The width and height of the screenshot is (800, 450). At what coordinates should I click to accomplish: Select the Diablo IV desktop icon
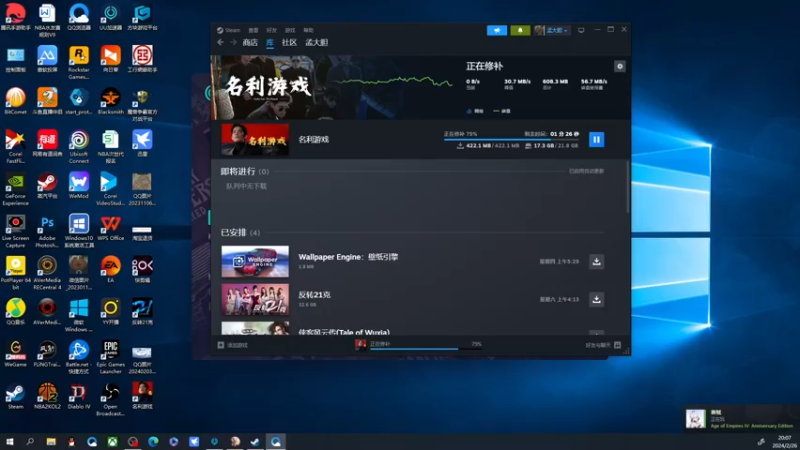79,396
